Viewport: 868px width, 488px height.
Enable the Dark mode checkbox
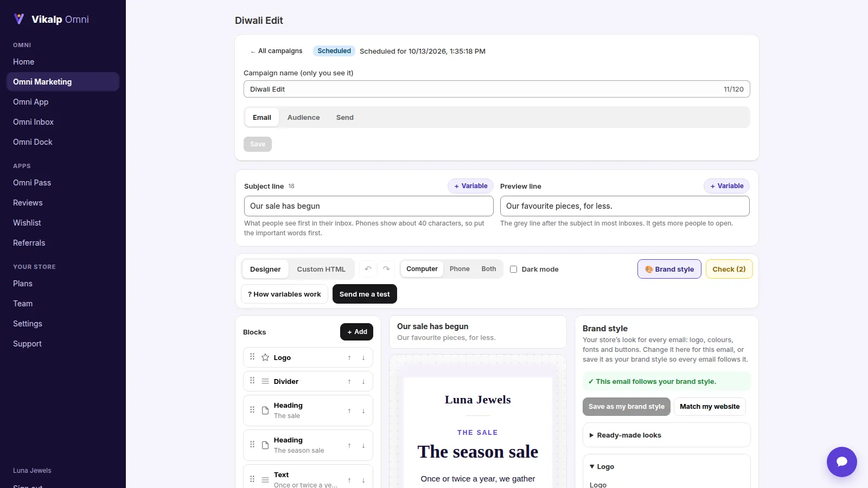point(513,269)
